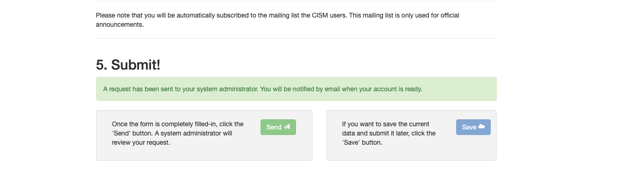Click the word 'Save' inside the blue button

pos(469,127)
